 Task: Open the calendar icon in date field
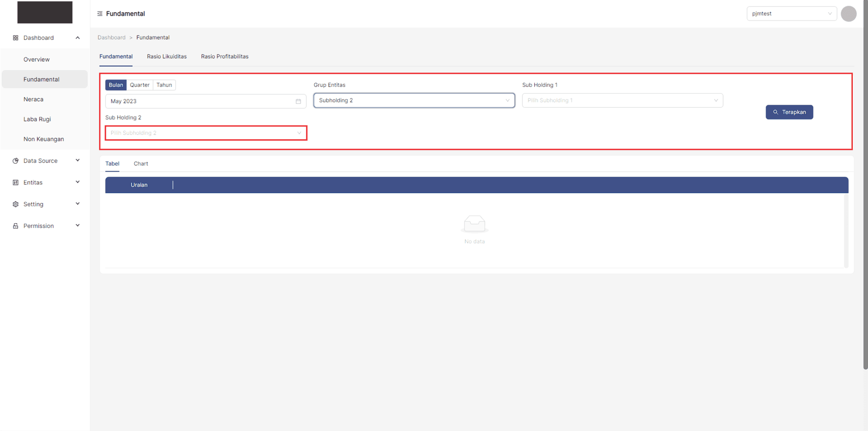[x=298, y=101]
